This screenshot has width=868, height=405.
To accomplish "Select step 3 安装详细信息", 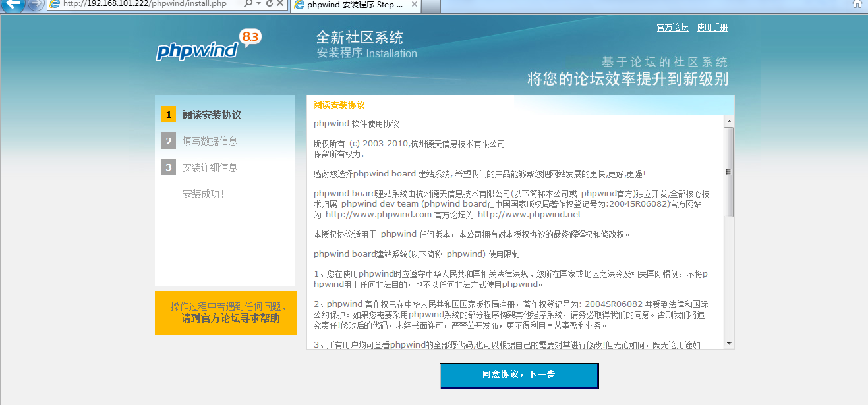I will pyautogui.click(x=210, y=167).
